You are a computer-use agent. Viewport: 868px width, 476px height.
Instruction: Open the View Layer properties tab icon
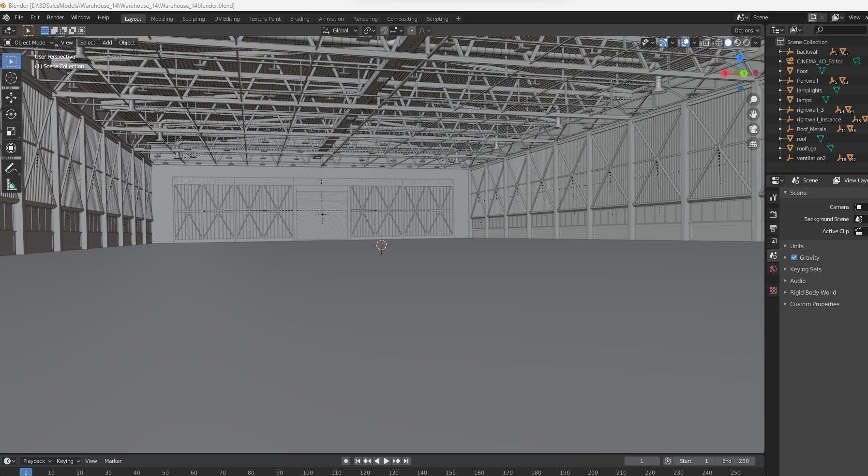pyautogui.click(x=773, y=241)
